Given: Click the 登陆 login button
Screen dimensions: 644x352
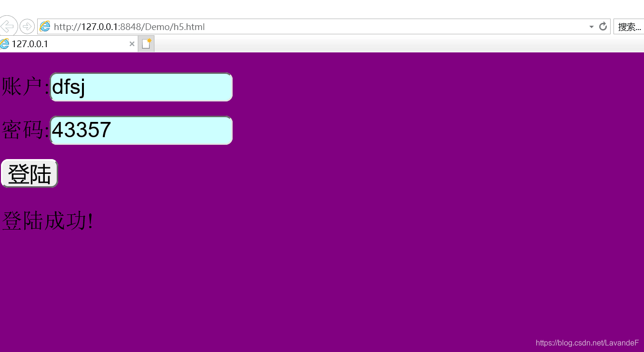Looking at the screenshot, I should click(30, 173).
